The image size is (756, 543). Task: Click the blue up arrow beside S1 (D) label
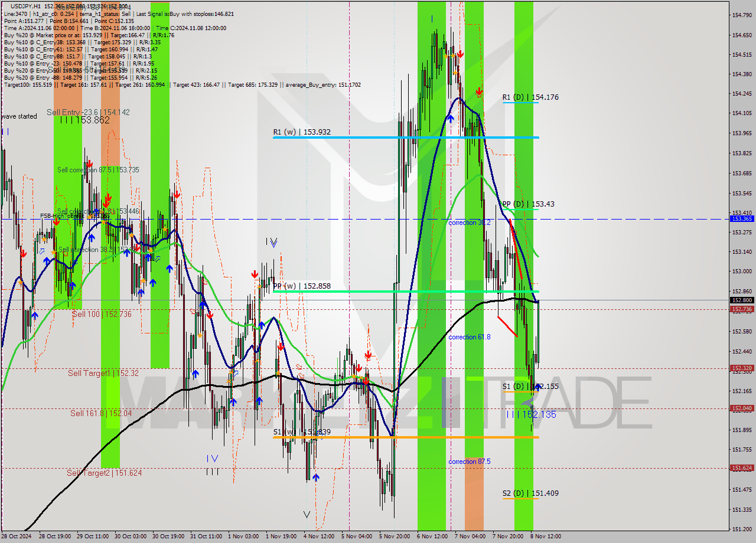tap(537, 387)
